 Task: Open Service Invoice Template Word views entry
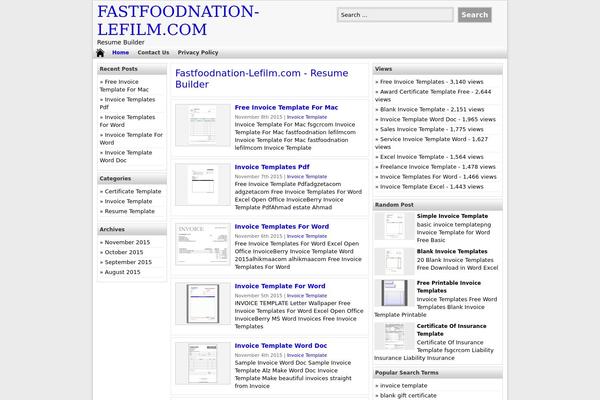pyautogui.click(x=432, y=143)
